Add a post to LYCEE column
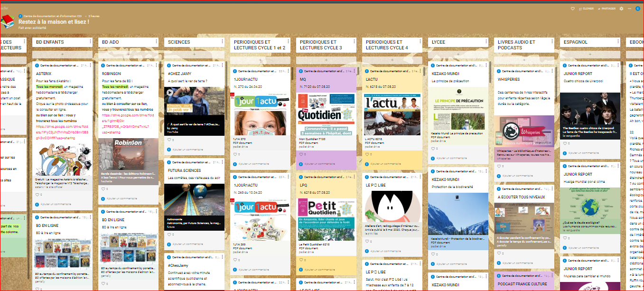The width and height of the screenshot is (644, 291). pos(458,55)
